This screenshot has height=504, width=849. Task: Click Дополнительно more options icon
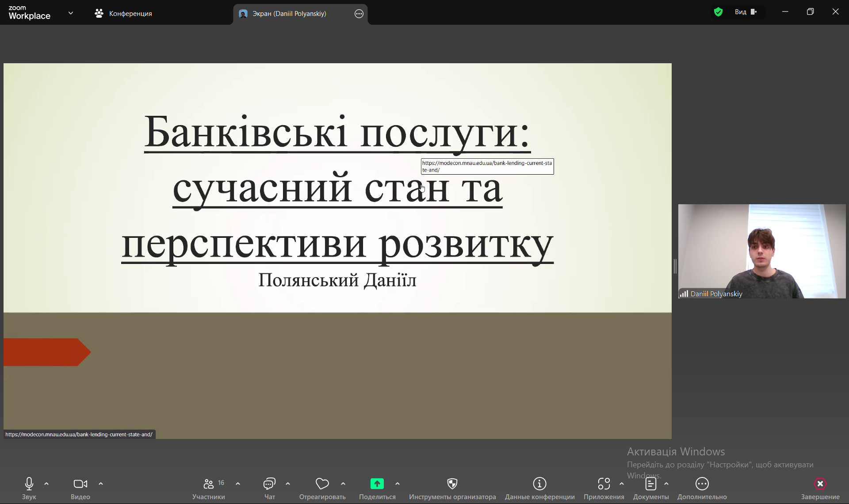tap(702, 484)
